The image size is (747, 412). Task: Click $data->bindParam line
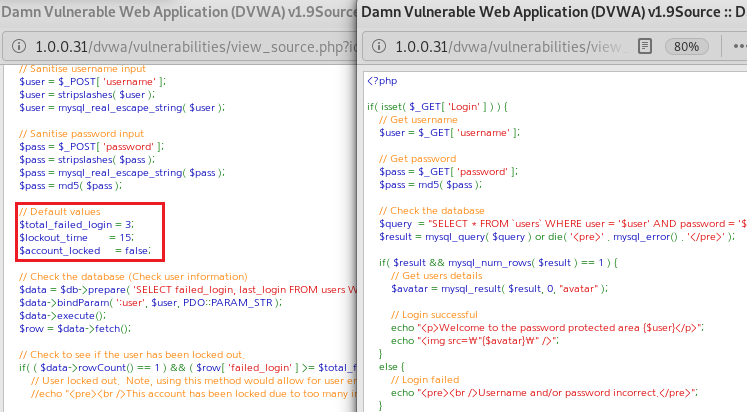pos(151,302)
